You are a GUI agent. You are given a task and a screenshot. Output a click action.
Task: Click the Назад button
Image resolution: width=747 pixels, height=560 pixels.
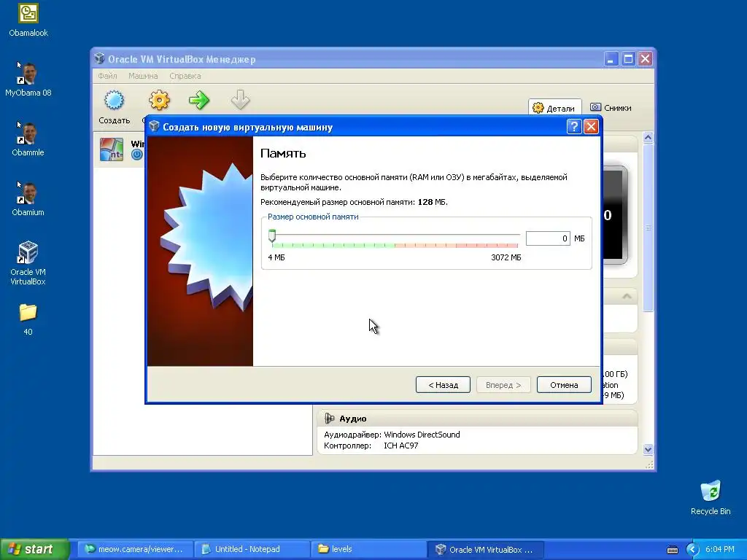click(x=443, y=385)
